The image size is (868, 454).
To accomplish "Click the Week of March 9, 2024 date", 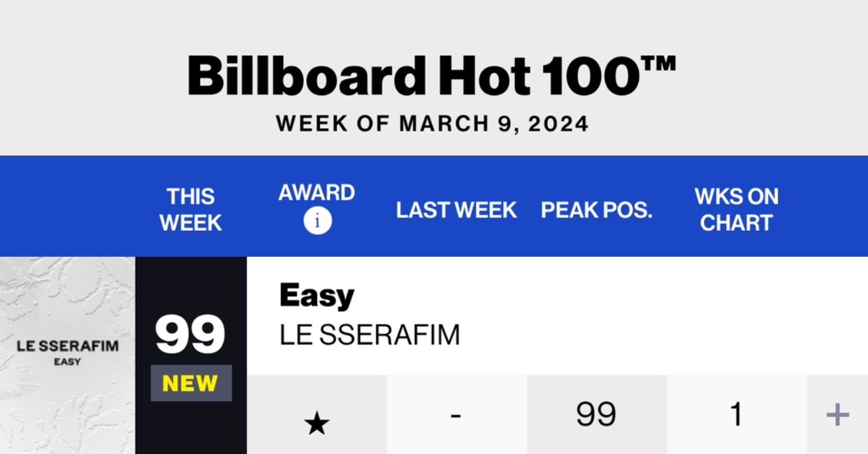I will pyautogui.click(x=433, y=124).
